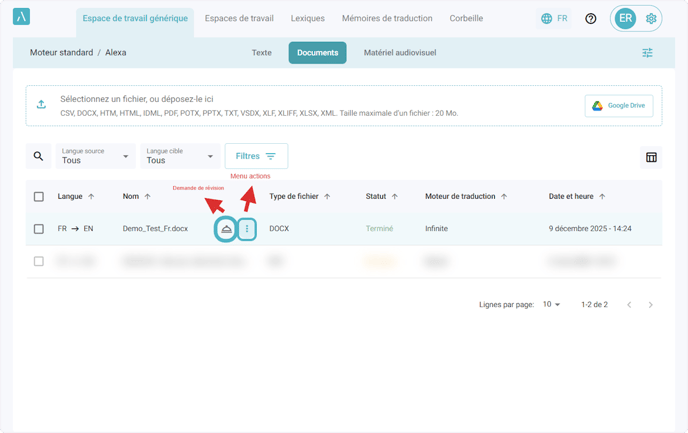The width and height of the screenshot is (688, 433).
Task: Check the box for the FR → EN row
Action: (x=39, y=229)
